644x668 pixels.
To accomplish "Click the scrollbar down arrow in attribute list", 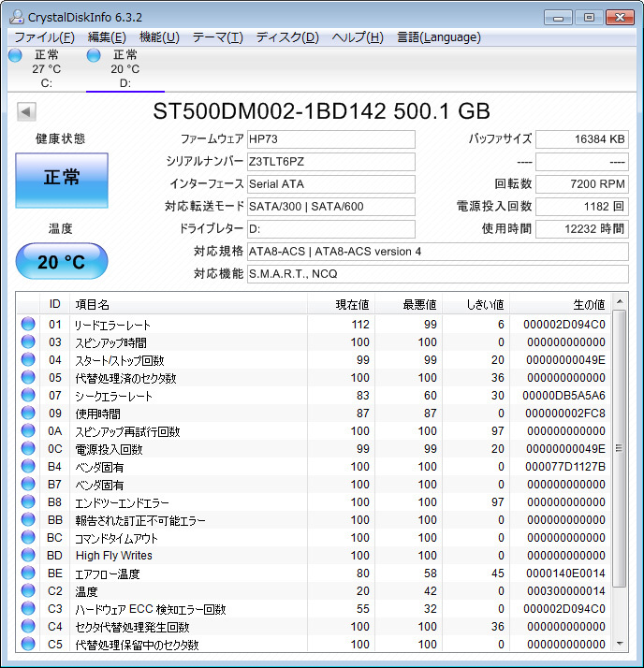I will pyautogui.click(x=619, y=644).
